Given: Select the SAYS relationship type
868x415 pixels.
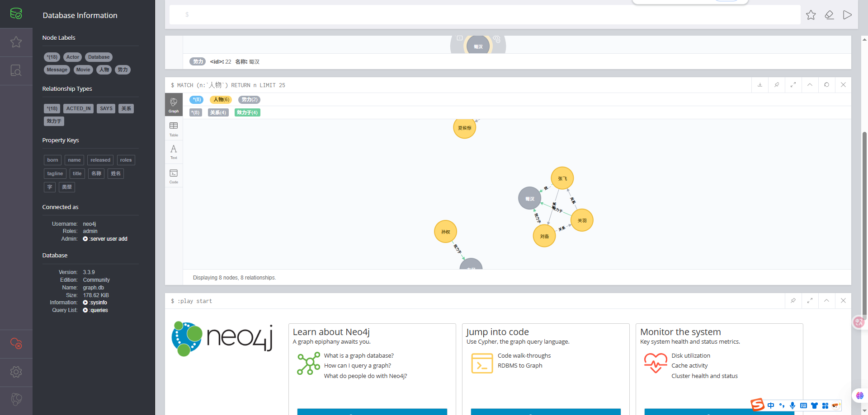Looking at the screenshot, I should pyautogui.click(x=106, y=108).
